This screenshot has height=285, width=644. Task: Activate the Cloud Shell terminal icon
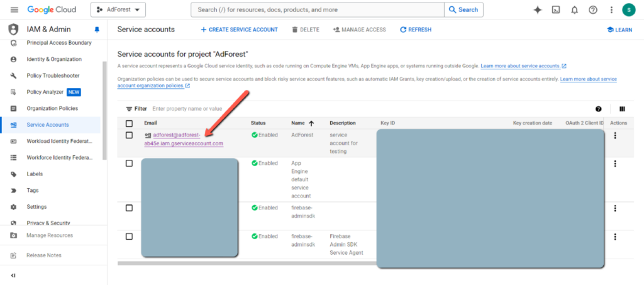point(556,10)
